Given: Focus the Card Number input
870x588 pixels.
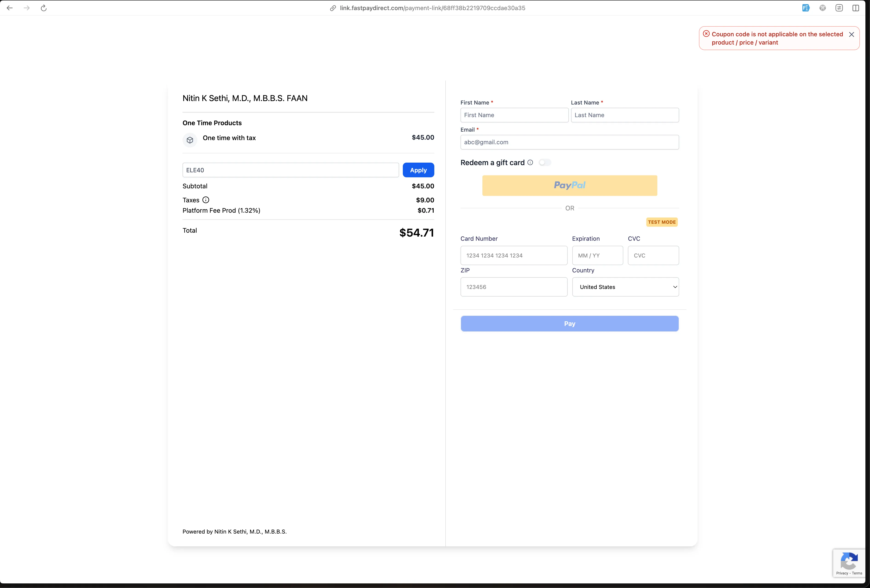Looking at the screenshot, I should click(x=513, y=255).
